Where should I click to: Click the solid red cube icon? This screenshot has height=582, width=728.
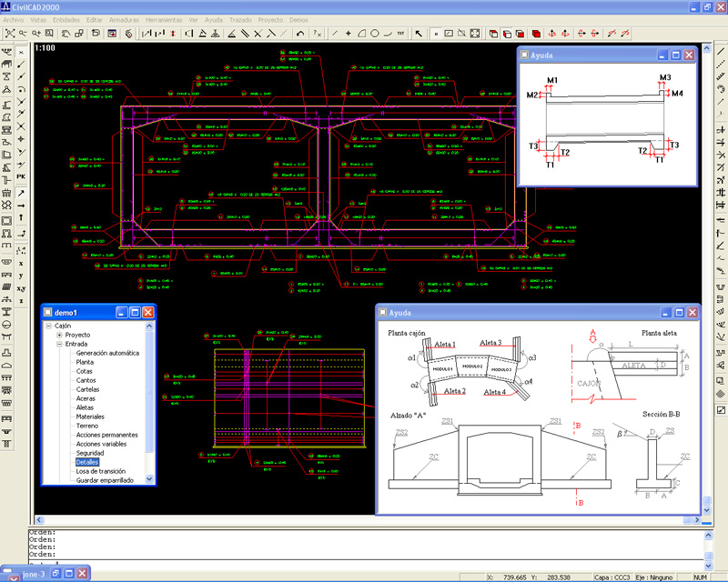click(535, 34)
